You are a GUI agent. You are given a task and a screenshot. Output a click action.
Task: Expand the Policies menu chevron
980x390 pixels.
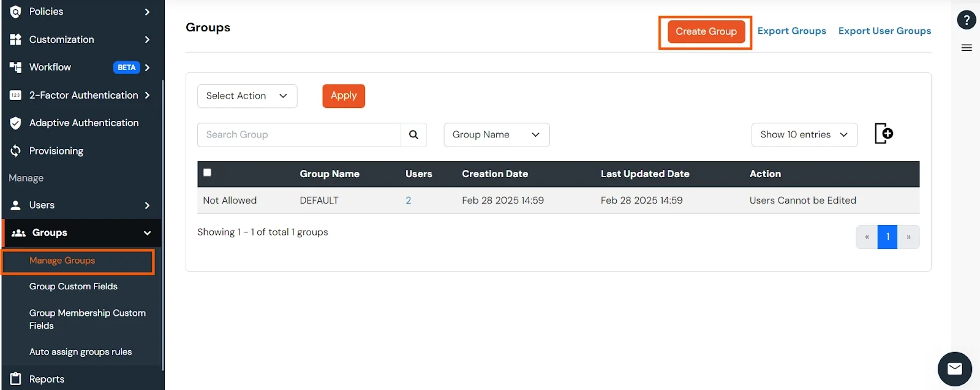[x=147, y=12]
